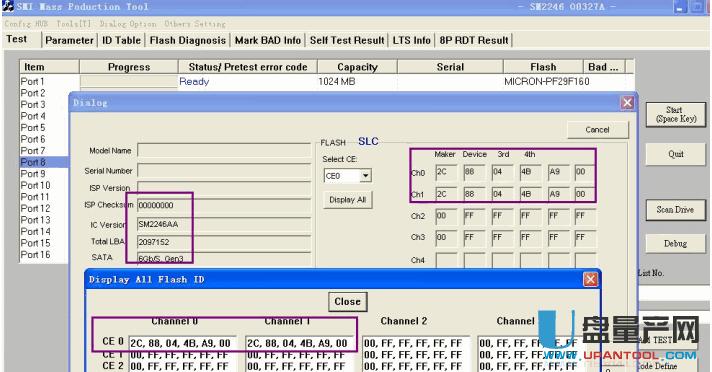Open the Mark BAD Info tab
Viewport: 712px width, 372px height.
268,40
